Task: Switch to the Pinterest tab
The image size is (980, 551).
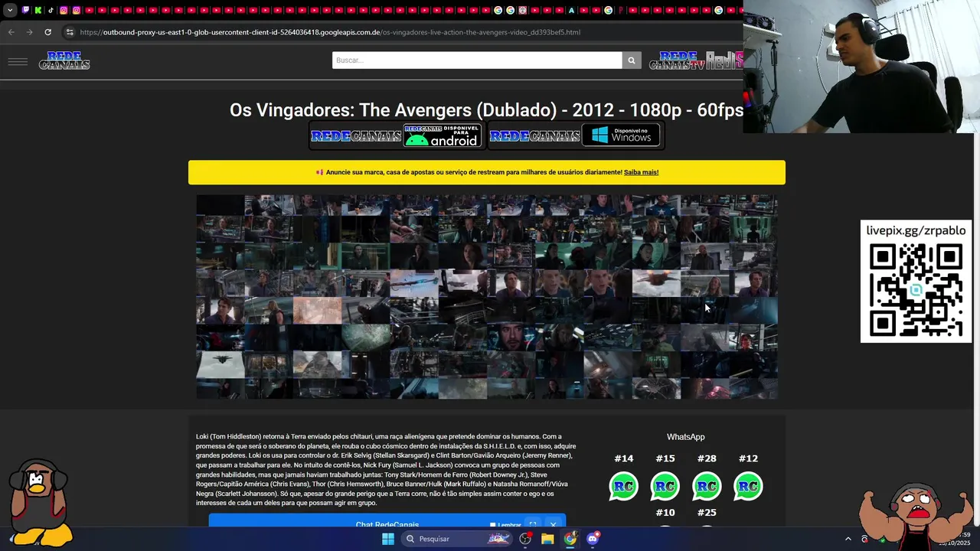Action: 621,10
